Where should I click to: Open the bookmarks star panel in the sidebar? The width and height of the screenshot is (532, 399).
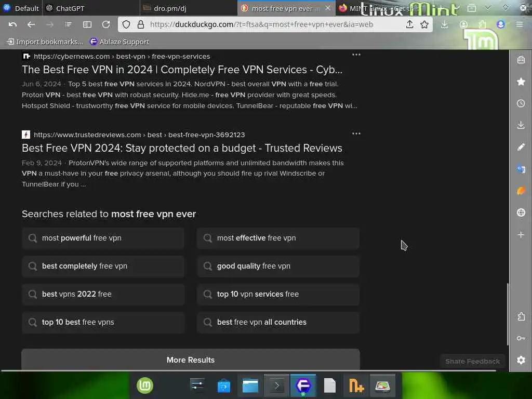[521, 82]
